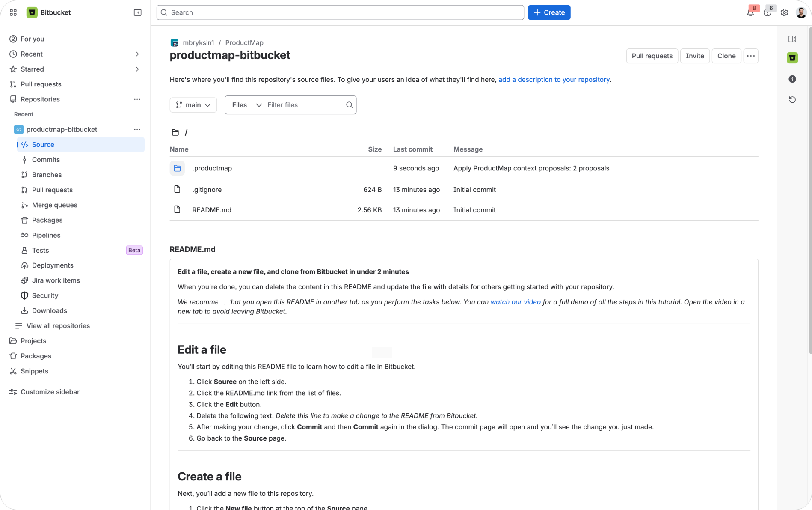Select Source in repository menu
The image size is (812, 510).
click(x=80, y=145)
